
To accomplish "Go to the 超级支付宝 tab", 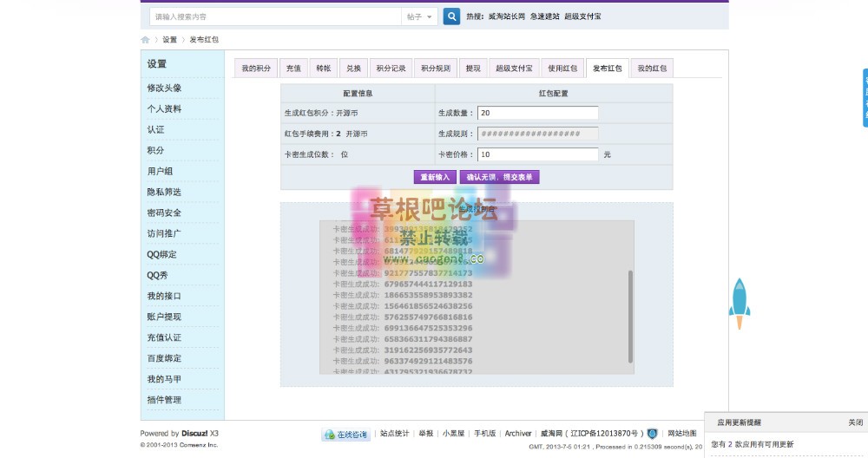I will pyautogui.click(x=514, y=69).
